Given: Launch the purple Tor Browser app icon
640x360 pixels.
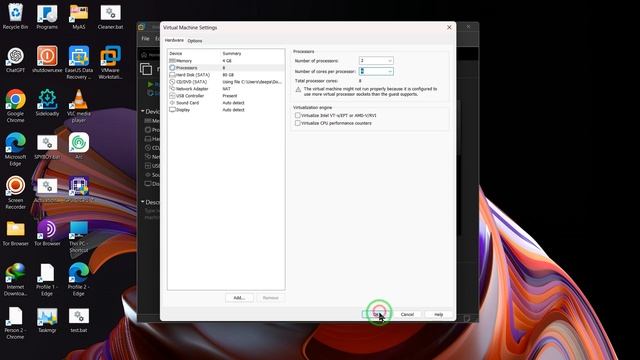Looking at the screenshot, I should point(47,233).
